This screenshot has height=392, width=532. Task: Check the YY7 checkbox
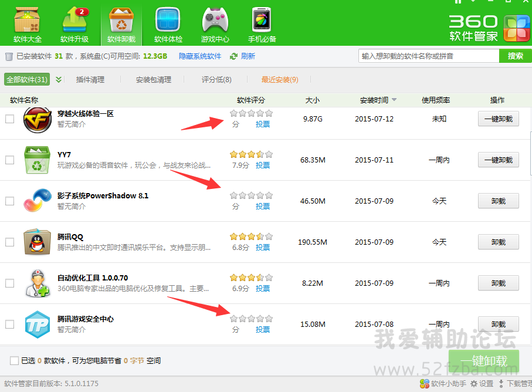(10, 160)
